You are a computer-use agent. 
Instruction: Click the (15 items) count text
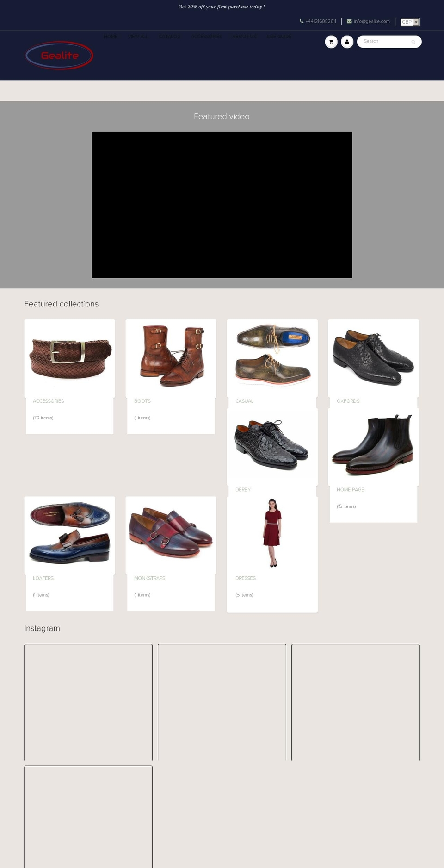pyautogui.click(x=346, y=506)
